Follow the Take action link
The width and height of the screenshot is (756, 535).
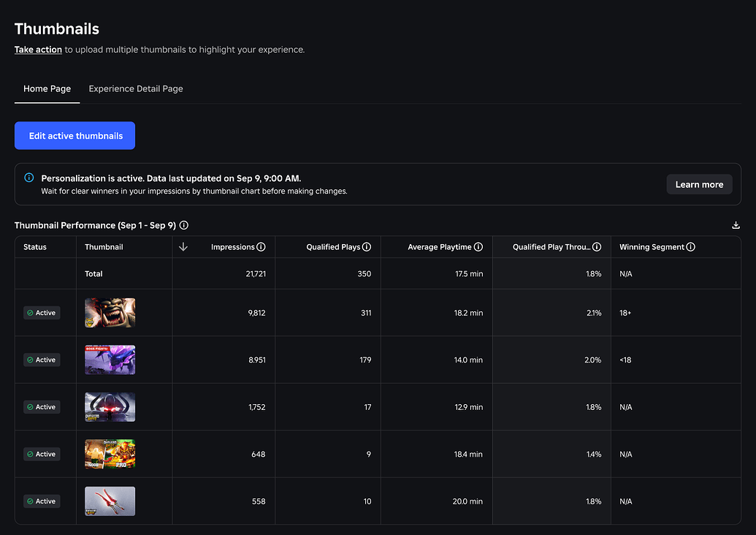click(38, 50)
